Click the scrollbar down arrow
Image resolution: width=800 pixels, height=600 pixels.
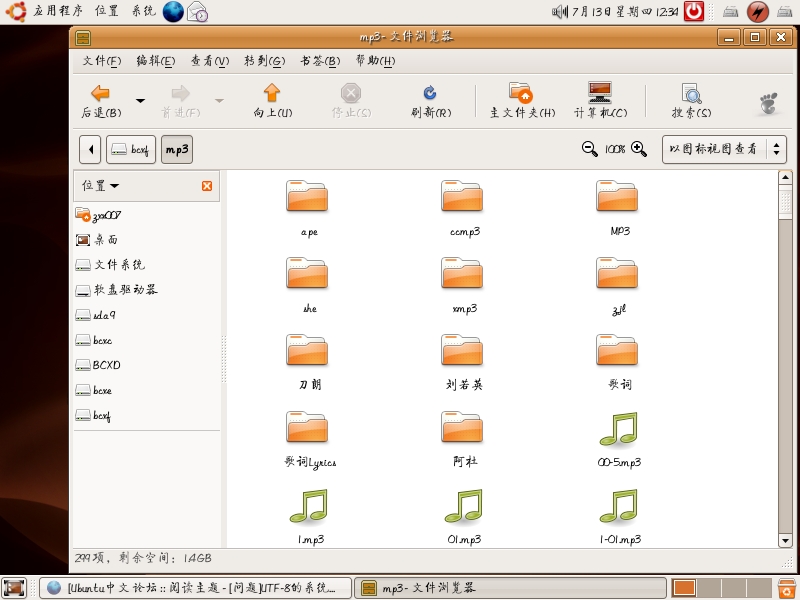click(785, 540)
